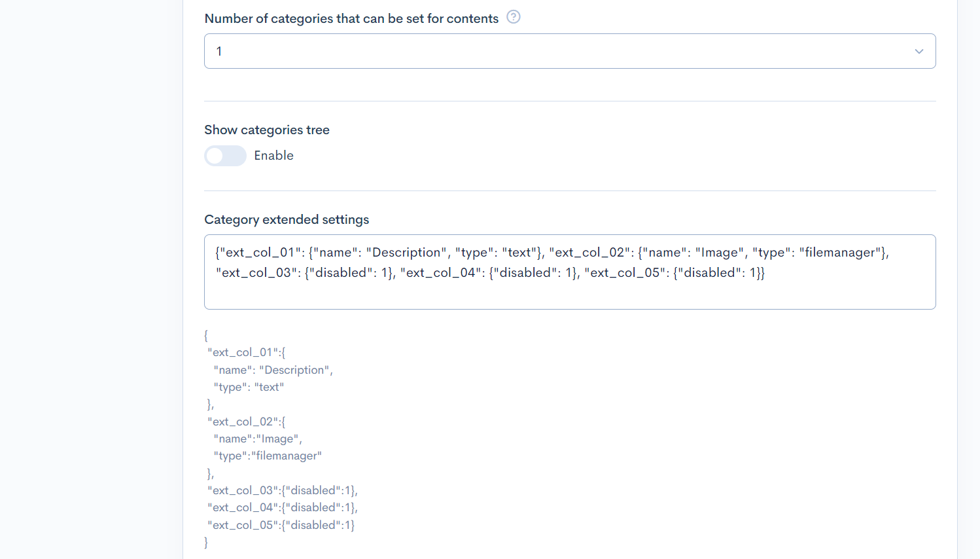Expand the number of categories dropdown chevron
The image size is (980, 559).
[x=919, y=51]
